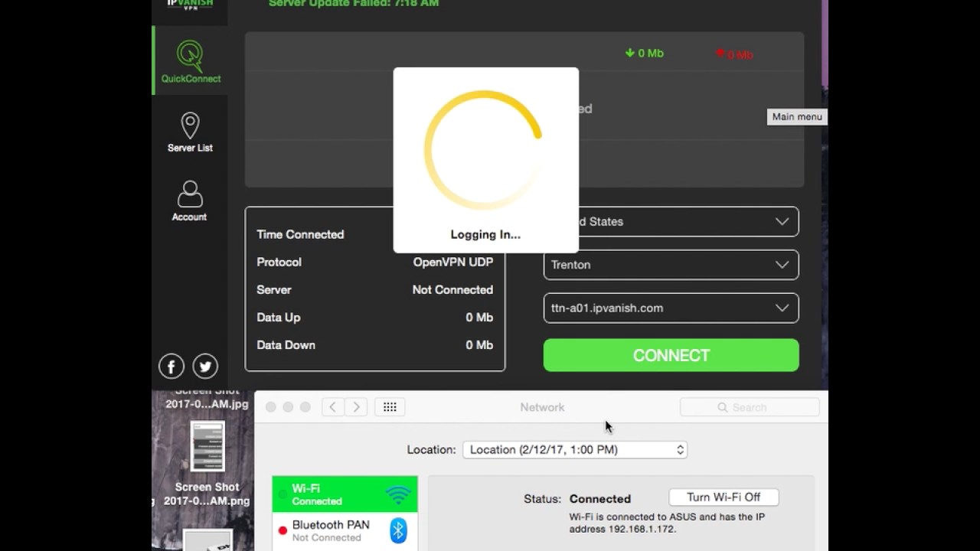This screenshot has height=551, width=980.
Task: Click the OpenVPN UDP protocol value
Action: pyautogui.click(x=453, y=262)
